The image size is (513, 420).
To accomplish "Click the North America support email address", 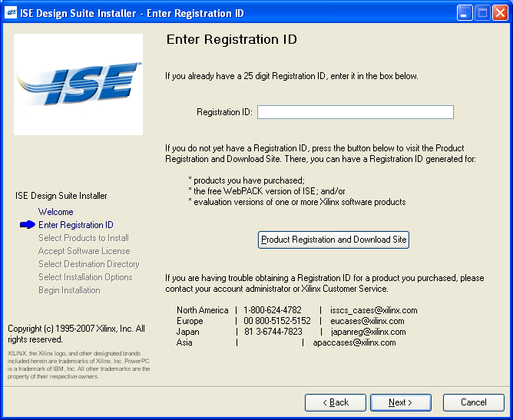I will tap(373, 310).
